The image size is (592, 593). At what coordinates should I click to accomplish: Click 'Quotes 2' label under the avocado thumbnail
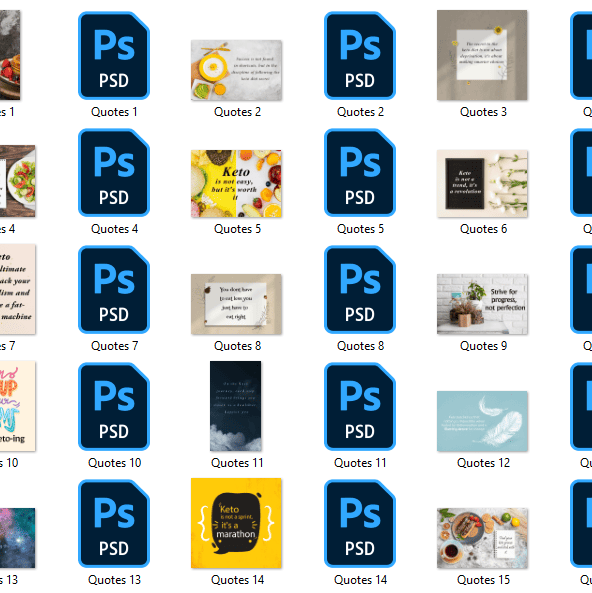pos(237,112)
